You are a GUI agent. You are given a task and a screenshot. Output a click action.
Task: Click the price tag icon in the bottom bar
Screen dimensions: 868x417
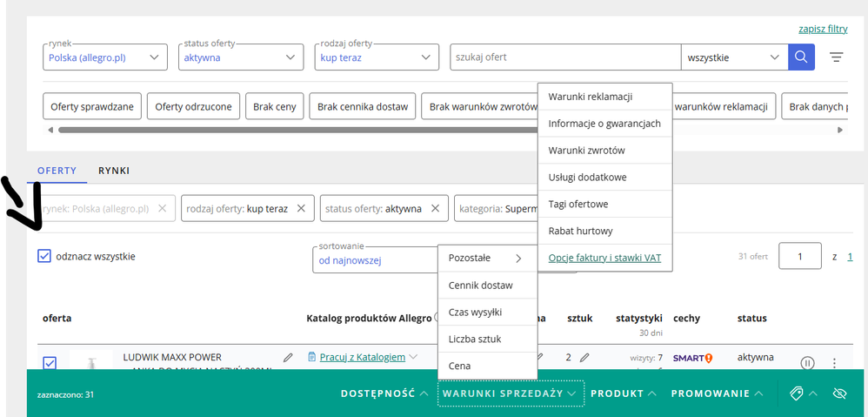(796, 393)
